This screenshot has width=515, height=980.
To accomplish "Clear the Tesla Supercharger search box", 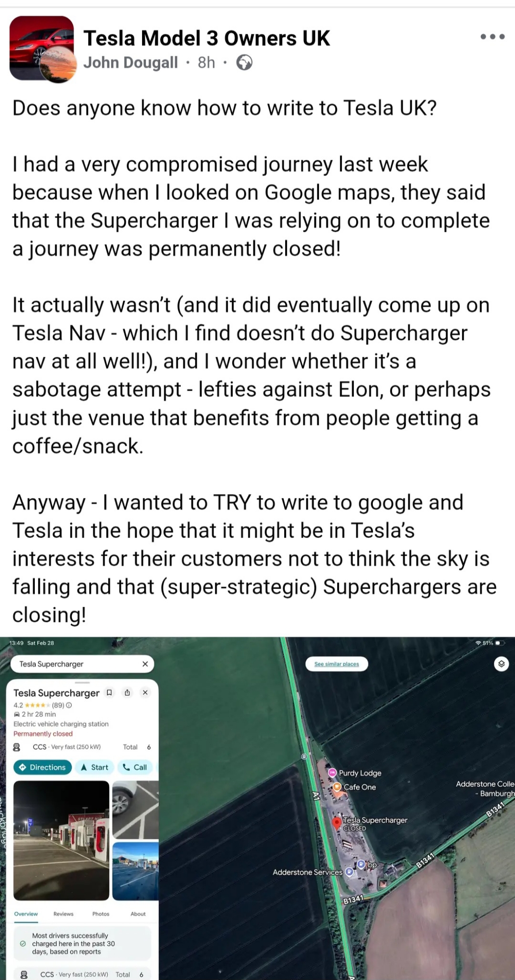I will coord(145,664).
